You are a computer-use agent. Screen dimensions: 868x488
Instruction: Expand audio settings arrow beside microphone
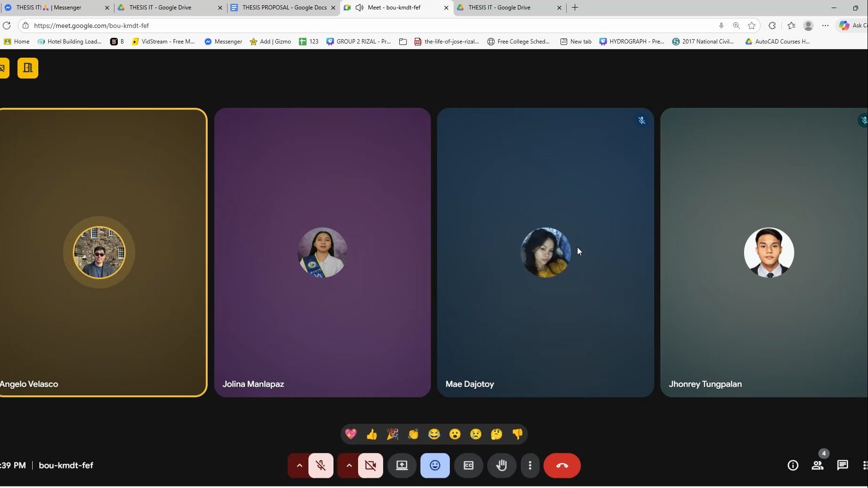point(299,466)
